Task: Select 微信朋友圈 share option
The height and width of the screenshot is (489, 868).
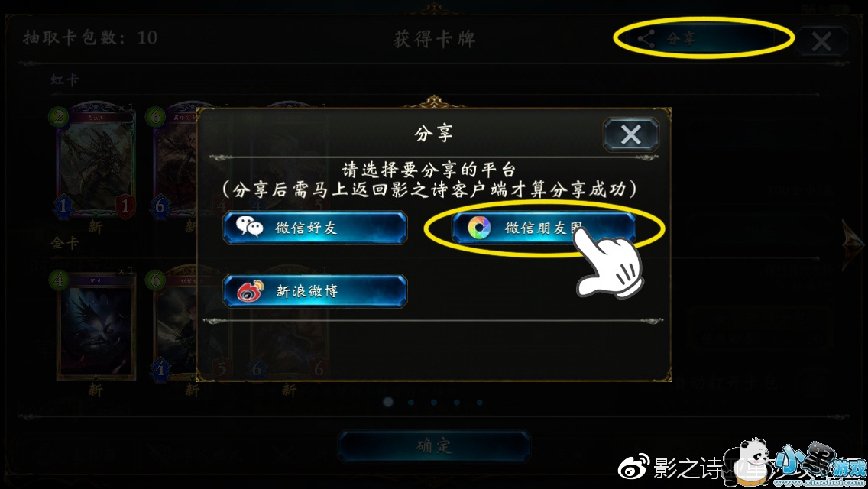Action: coord(543,228)
